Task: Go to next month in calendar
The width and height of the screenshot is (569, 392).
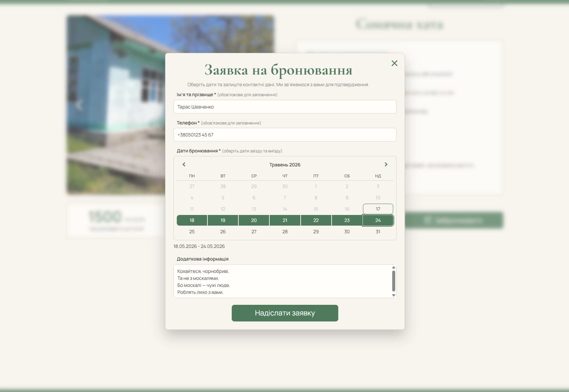Action: pyautogui.click(x=386, y=164)
